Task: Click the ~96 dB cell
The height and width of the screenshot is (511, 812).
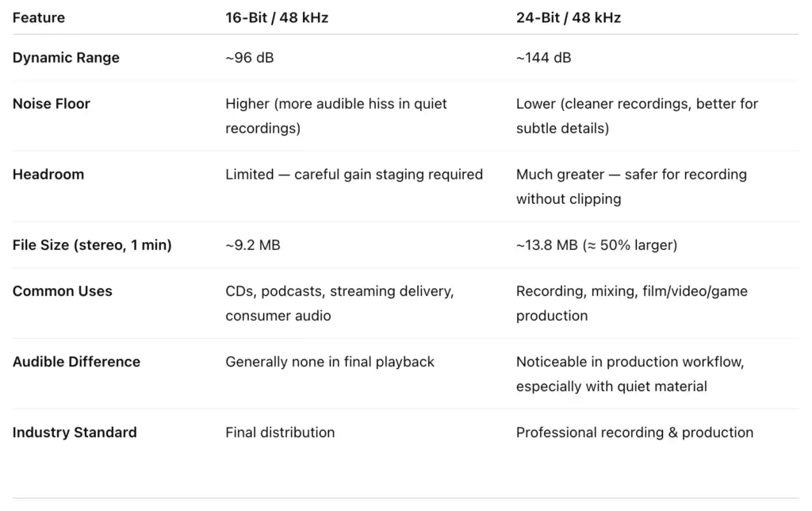Action: coord(250,58)
